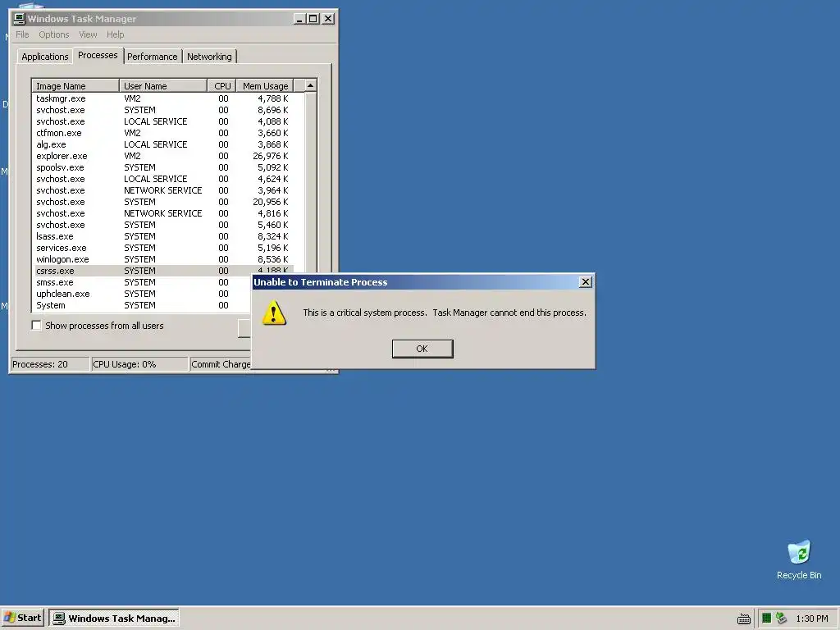The width and height of the screenshot is (840, 630).
Task: Select the System process row
Action: [x=143, y=305]
